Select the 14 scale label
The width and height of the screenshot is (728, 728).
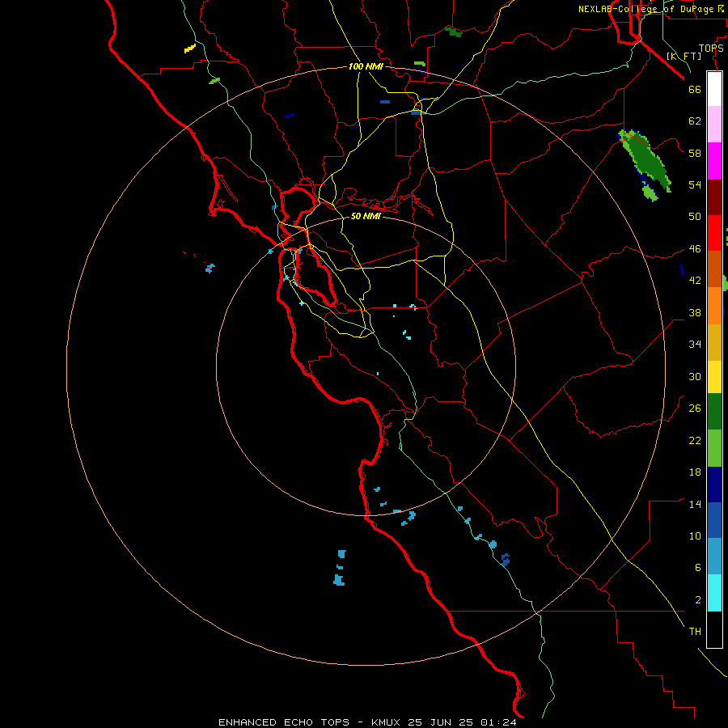click(x=695, y=504)
